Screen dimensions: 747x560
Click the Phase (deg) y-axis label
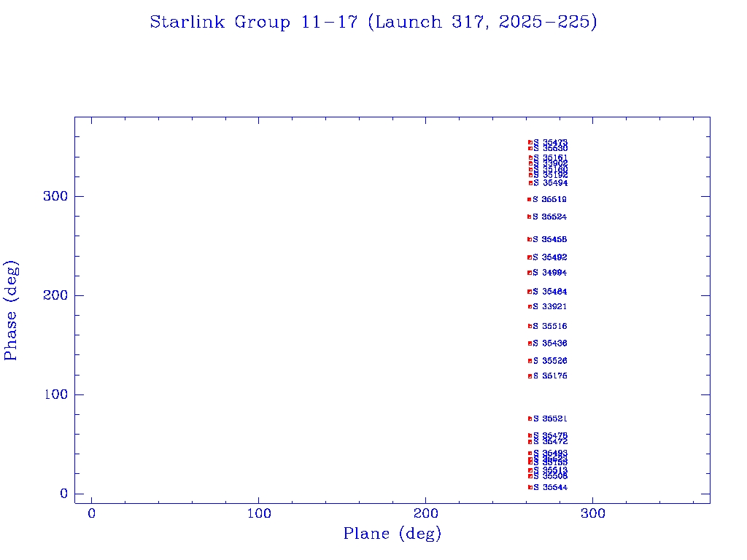tap(11, 310)
